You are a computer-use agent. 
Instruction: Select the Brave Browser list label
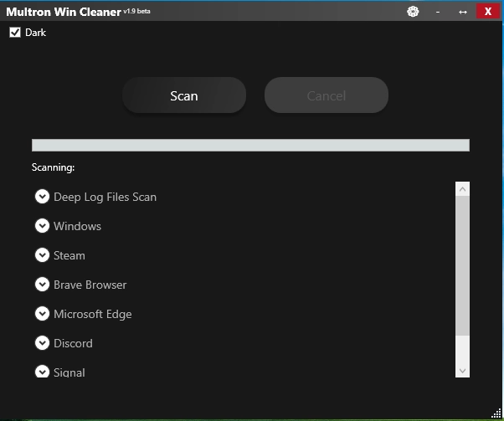point(90,285)
